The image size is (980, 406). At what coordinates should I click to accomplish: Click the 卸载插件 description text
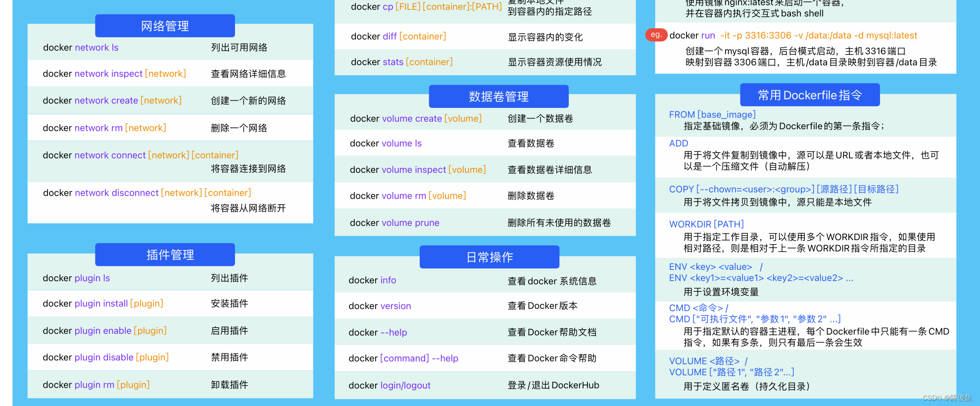pos(230,385)
